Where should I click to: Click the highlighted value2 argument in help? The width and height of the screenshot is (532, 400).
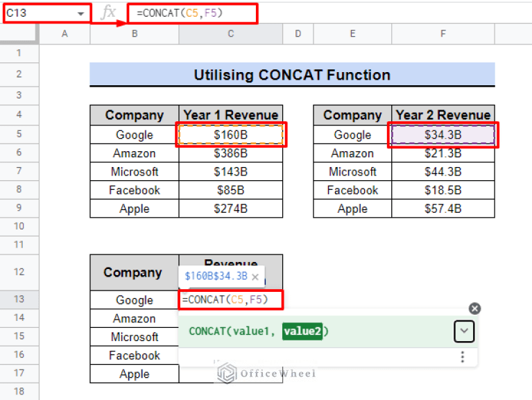(302, 331)
